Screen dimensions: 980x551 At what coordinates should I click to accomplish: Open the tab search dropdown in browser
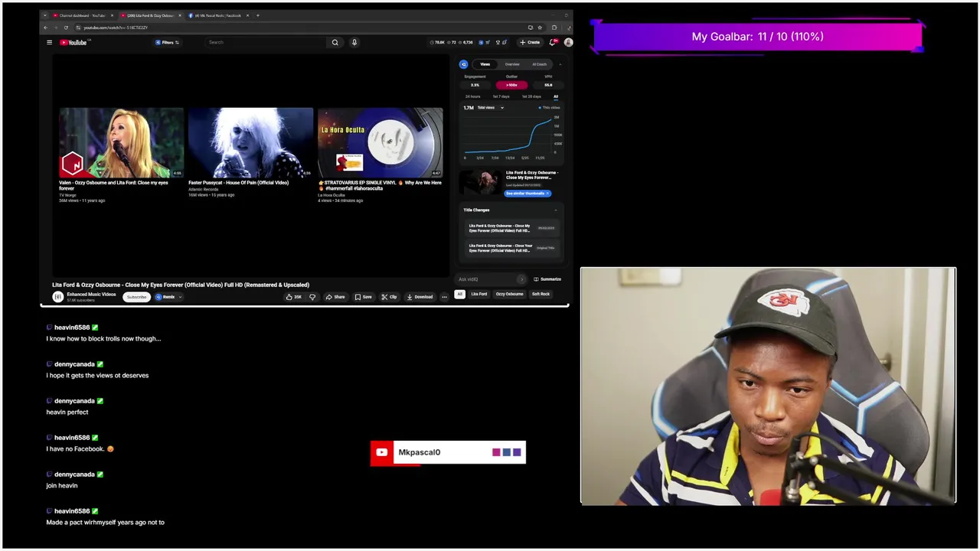point(44,15)
